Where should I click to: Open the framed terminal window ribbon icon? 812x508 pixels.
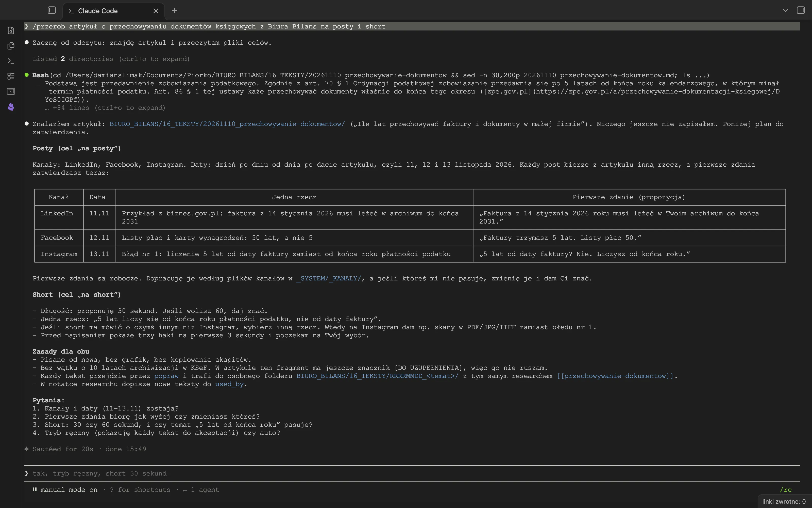click(x=11, y=91)
